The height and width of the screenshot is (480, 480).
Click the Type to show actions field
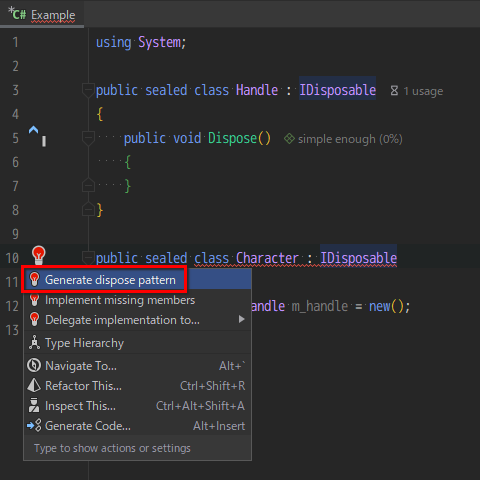click(x=137, y=448)
